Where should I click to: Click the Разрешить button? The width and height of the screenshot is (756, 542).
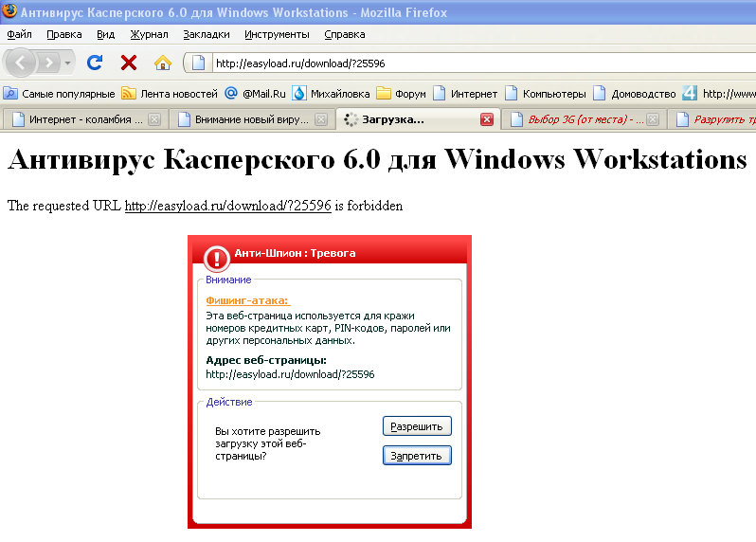click(417, 426)
